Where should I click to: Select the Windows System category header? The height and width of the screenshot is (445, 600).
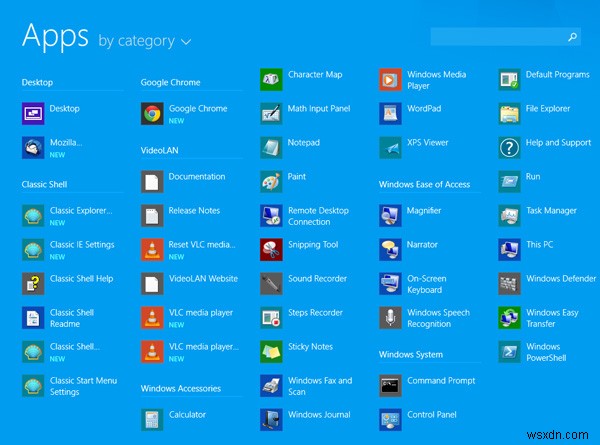(411, 355)
